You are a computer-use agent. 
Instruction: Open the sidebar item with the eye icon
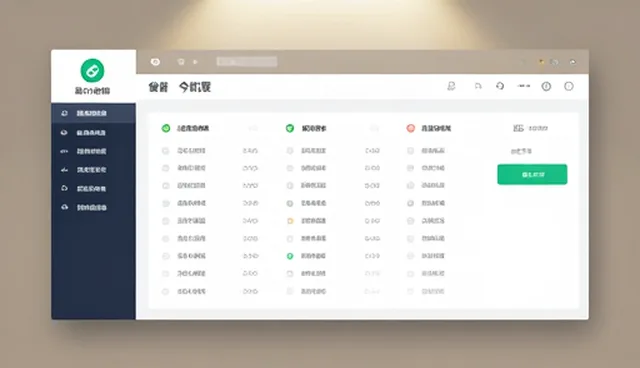pos(93,133)
